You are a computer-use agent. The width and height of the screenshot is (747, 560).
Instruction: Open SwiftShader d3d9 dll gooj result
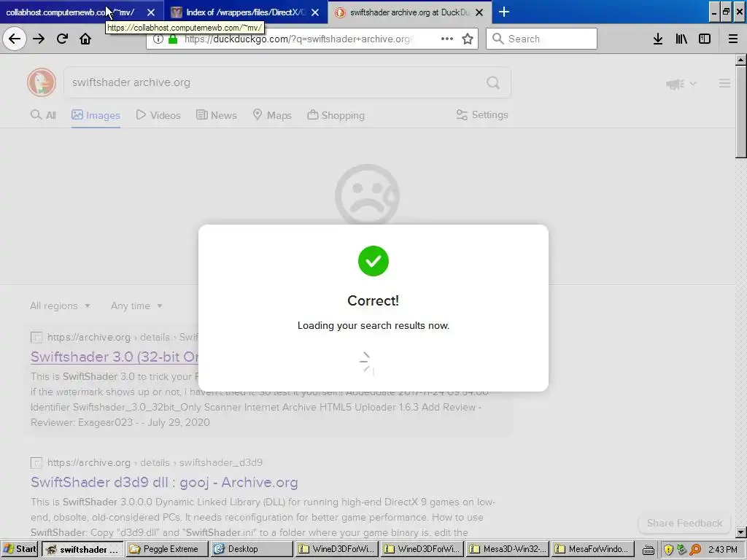point(164,482)
